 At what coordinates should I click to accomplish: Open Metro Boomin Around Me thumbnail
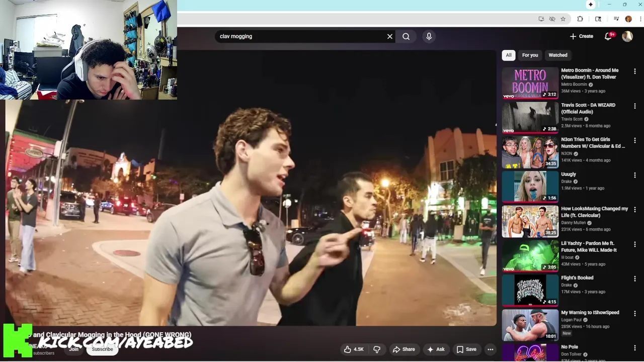pyautogui.click(x=530, y=83)
